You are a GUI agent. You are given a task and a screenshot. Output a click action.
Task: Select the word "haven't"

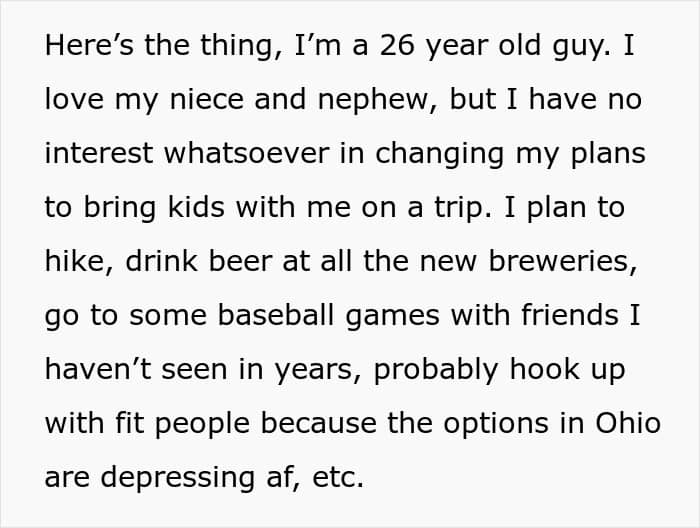[x=98, y=369]
